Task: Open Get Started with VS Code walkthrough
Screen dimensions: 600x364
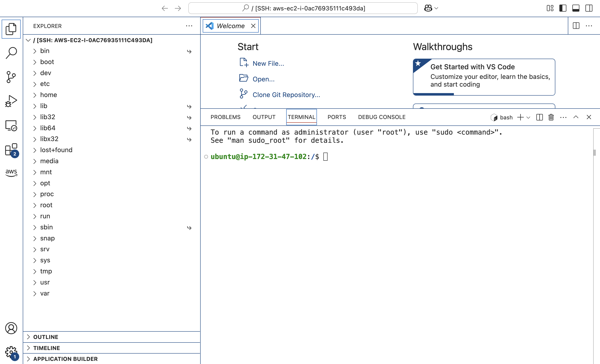Action: pos(484,77)
